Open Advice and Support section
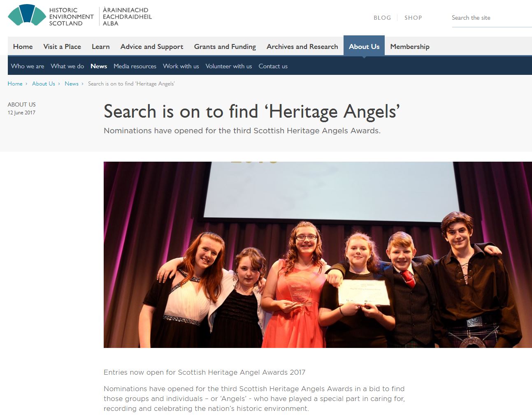 pyautogui.click(x=152, y=46)
